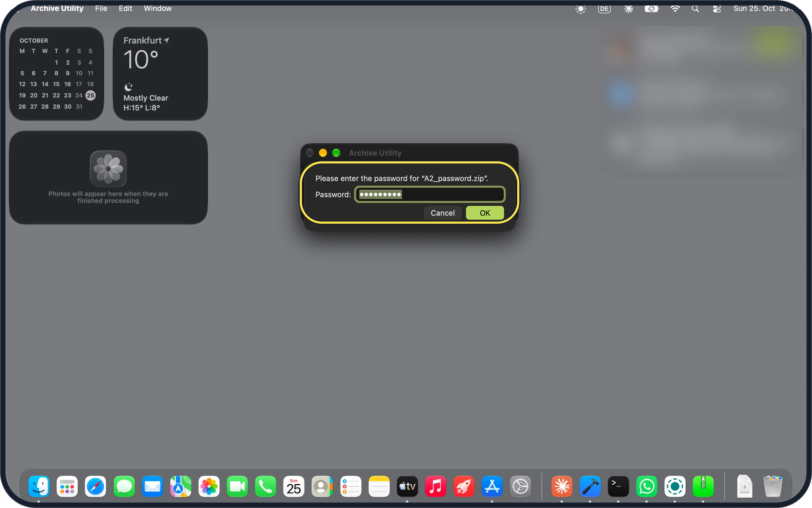Image resolution: width=812 pixels, height=508 pixels.
Task: Click the battery charging status icon
Action: tap(651, 9)
